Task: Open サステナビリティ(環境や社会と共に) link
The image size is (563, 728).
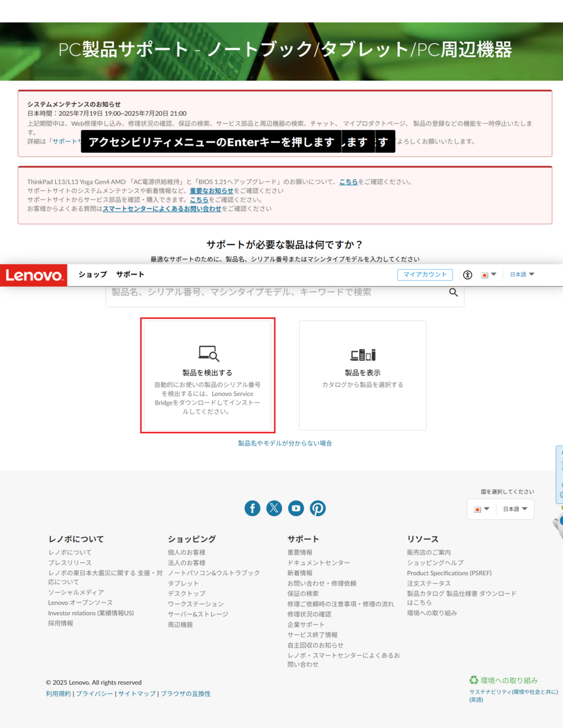Action: [513, 696]
